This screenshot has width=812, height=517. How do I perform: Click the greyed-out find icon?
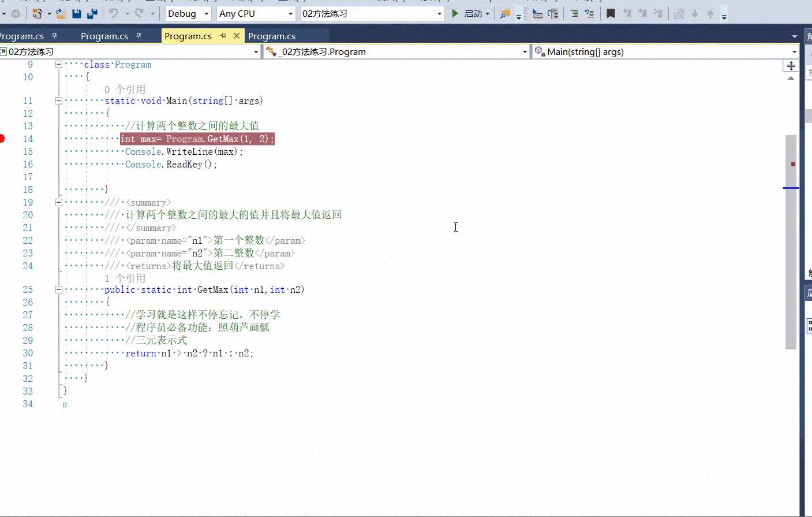tap(679, 13)
